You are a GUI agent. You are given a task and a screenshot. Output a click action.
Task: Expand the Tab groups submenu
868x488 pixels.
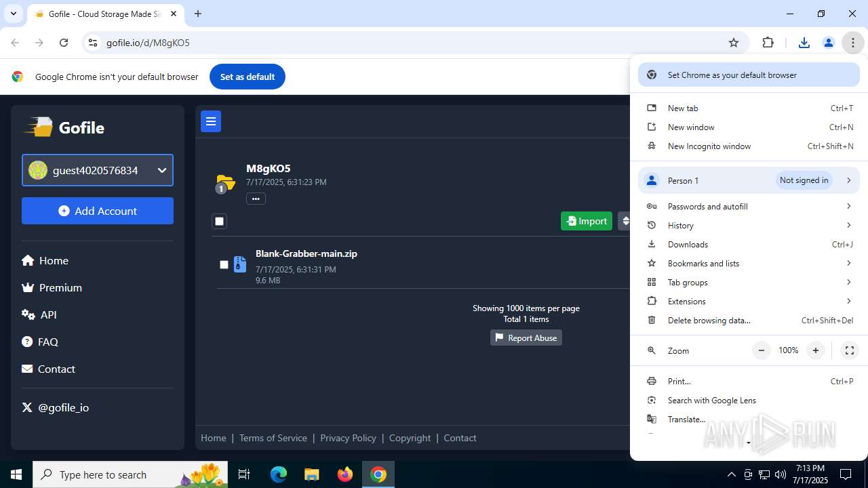(749, 282)
